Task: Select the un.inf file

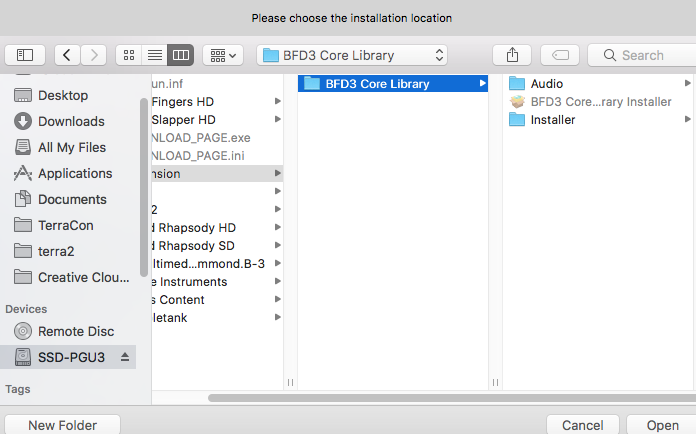Action: [217, 83]
